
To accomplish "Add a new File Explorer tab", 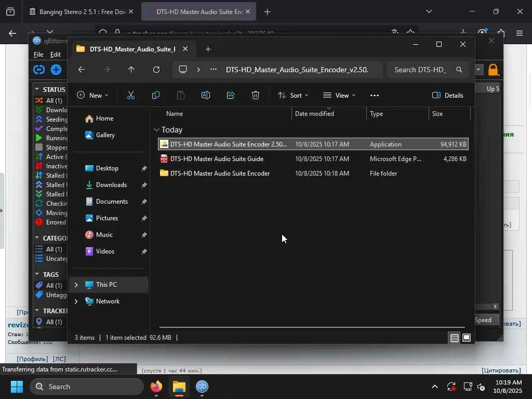I will (x=208, y=49).
